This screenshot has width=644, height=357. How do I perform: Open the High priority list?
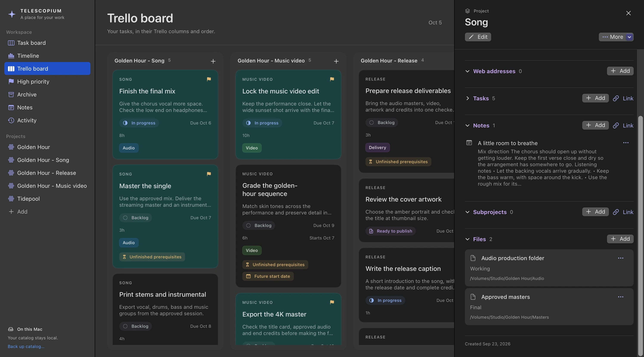coord(47,82)
